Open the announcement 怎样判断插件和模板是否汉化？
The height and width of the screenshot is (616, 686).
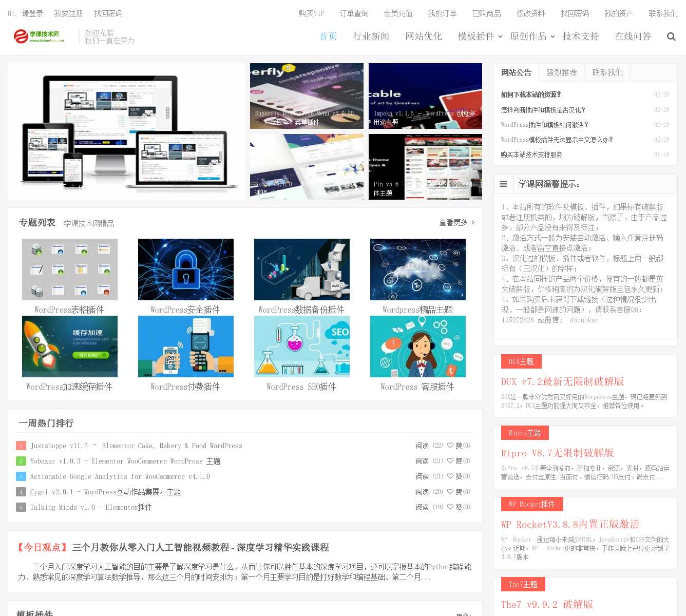click(x=543, y=110)
